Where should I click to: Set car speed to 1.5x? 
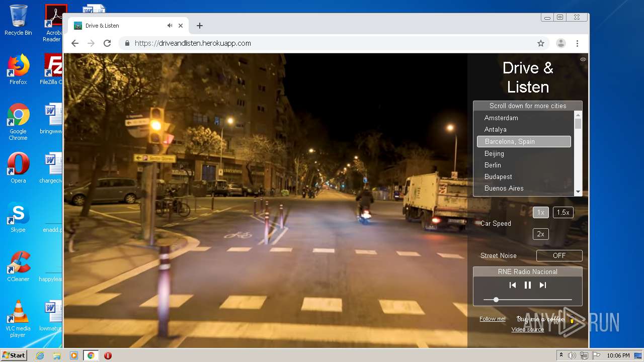pos(563,212)
